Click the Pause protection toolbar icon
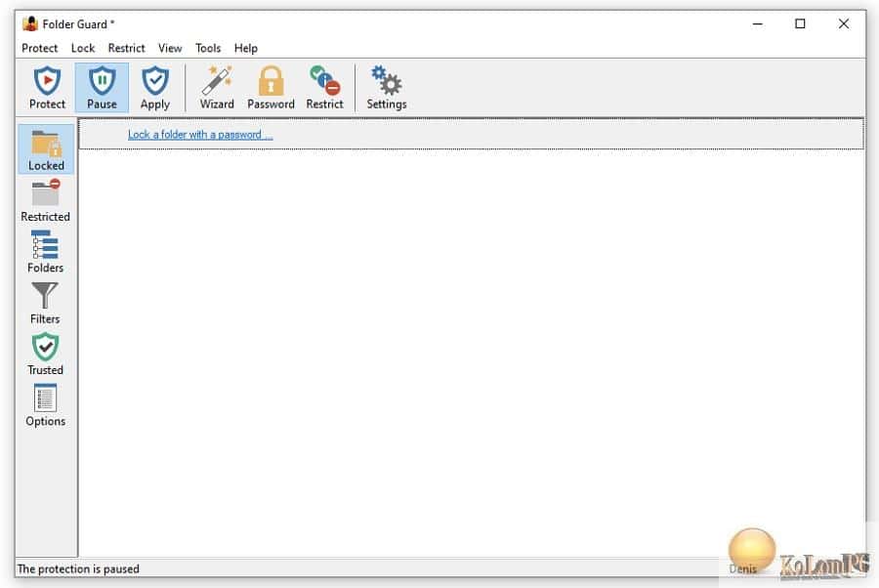 [x=102, y=88]
